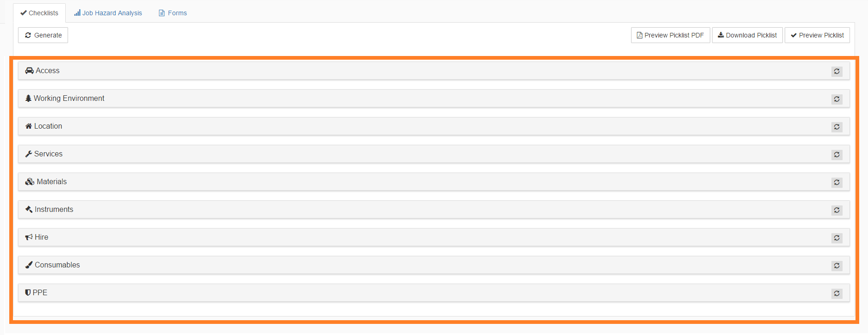Refresh the Services checklist section
868x335 pixels.
click(x=837, y=155)
